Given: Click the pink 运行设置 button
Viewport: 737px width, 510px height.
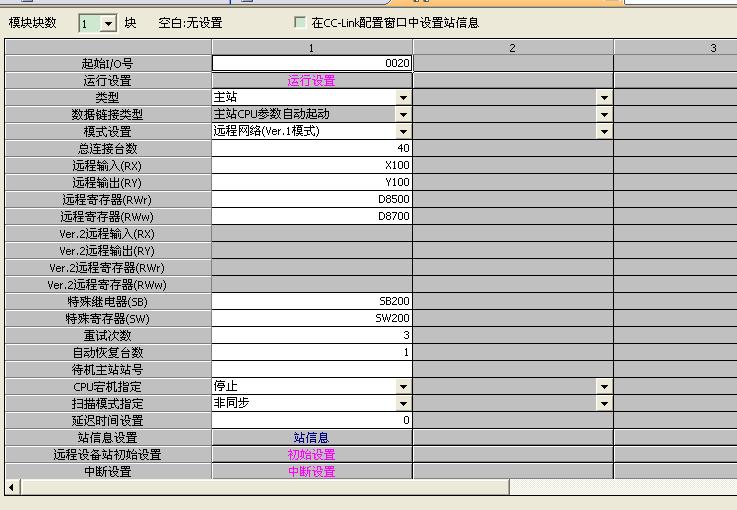Looking at the screenshot, I should tap(311, 81).
